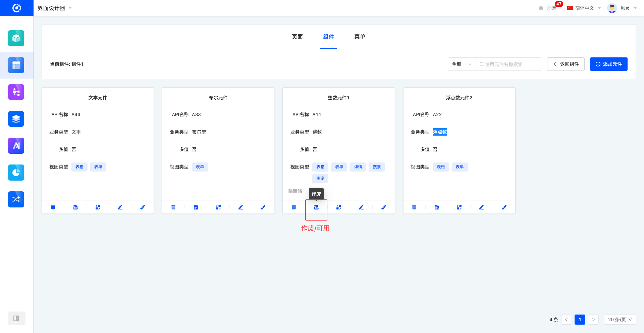
Task: Click the pie chart sidebar icon
Action: point(16,173)
